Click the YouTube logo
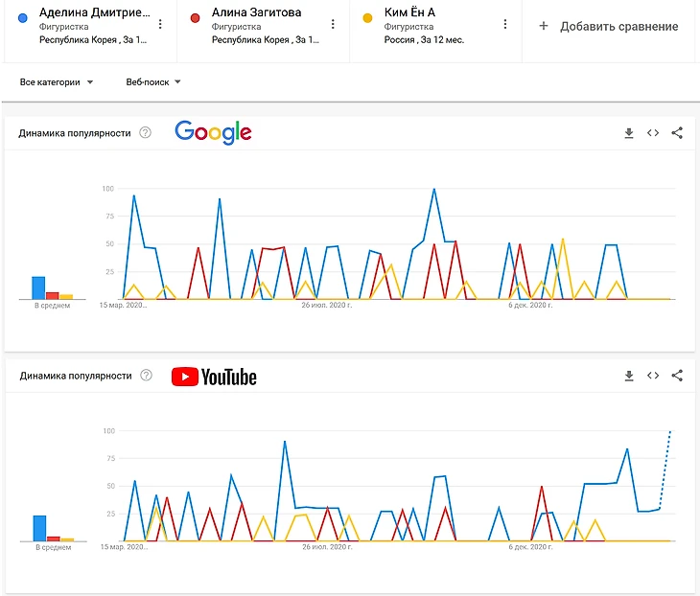Viewport: 700px width, 596px height. 214,377
